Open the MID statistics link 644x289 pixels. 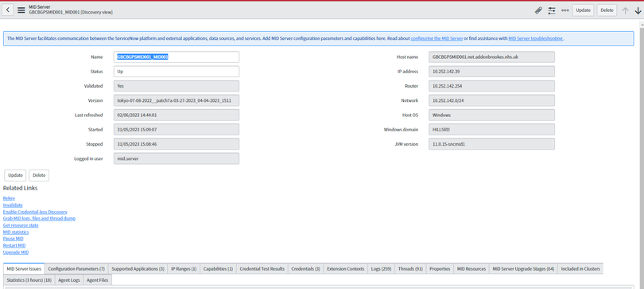click(x=16, y=232)
